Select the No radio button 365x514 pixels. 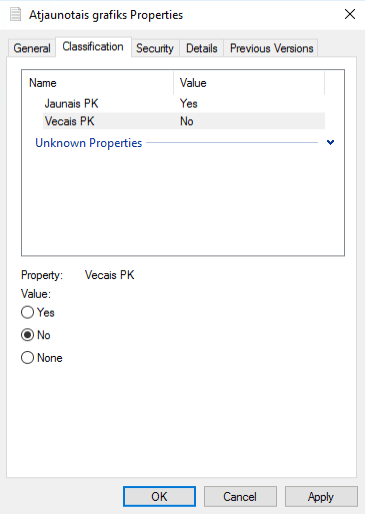click(x=27, y=335)
